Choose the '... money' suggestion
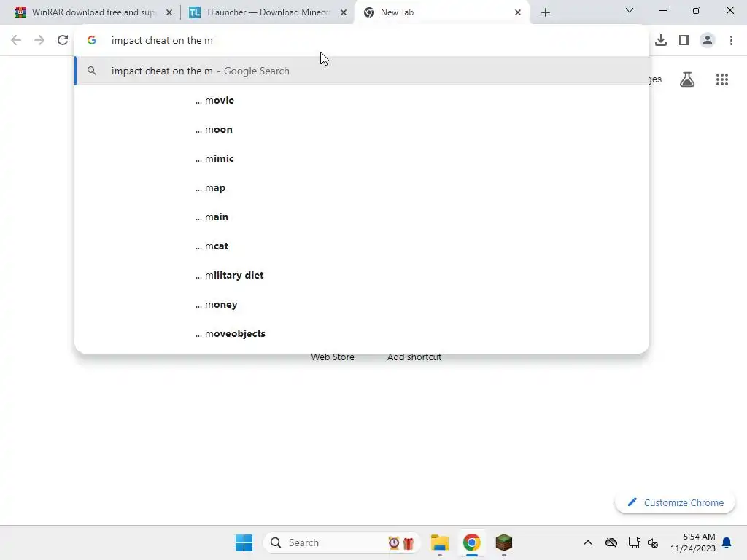The width and height of the screenshot is (747, 560). (362, 305)
